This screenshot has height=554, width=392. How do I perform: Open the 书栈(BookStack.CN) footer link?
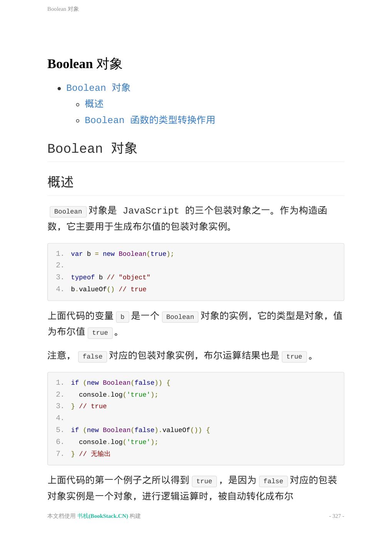coord(102,516)
